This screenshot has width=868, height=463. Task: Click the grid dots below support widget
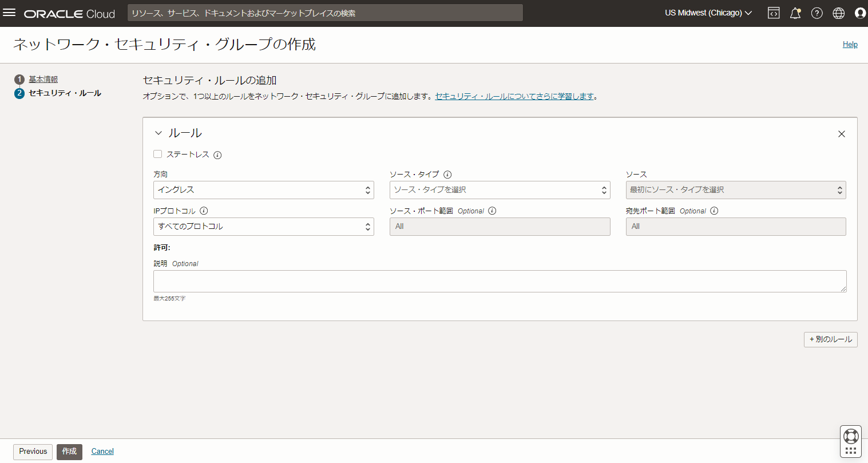click(851, 451)
